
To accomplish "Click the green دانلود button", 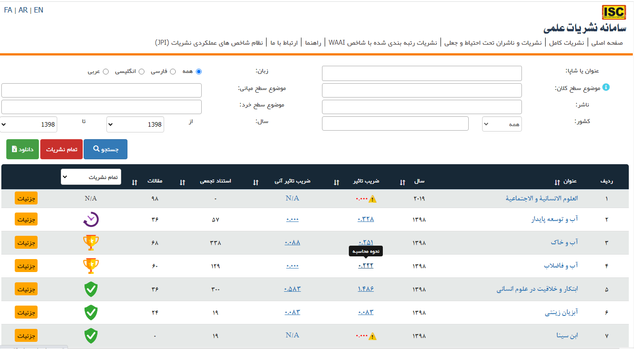I will [x=23, y=149].
